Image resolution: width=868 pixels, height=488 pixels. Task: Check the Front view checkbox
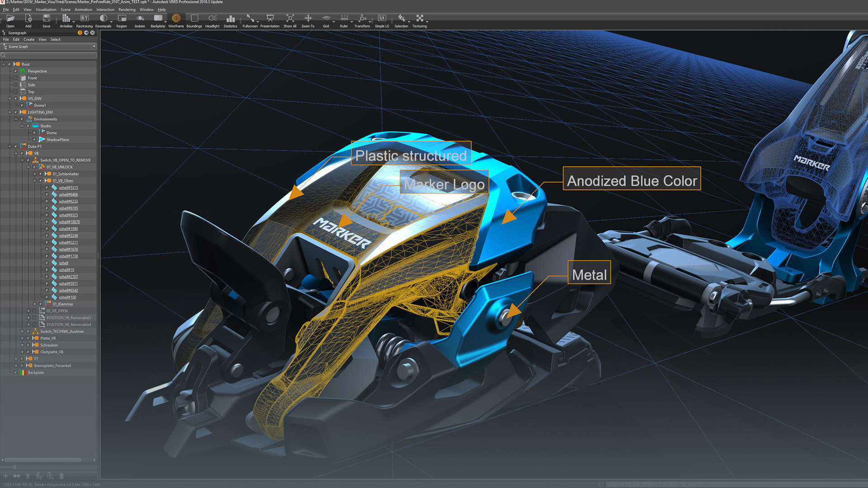(15, 78)
